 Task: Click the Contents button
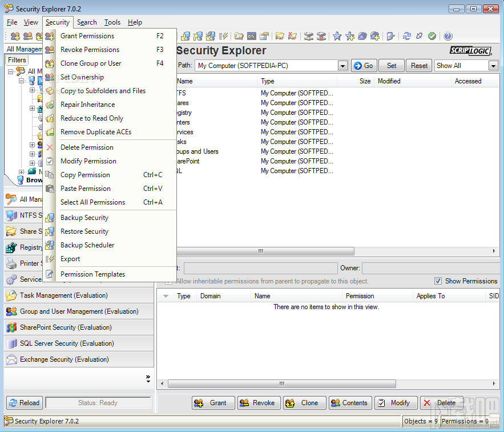tap(350, 403)
